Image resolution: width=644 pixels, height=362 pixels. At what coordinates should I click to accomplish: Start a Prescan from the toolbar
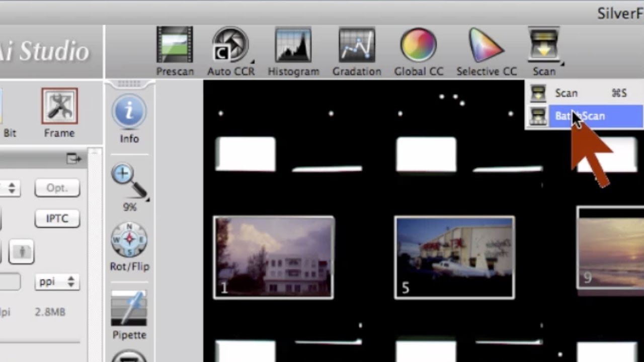175,52
